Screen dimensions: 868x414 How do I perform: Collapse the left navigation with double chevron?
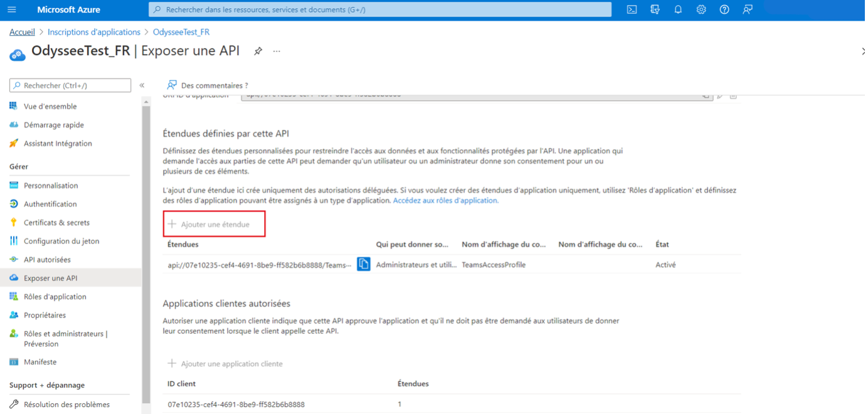(x=142, y=85)
